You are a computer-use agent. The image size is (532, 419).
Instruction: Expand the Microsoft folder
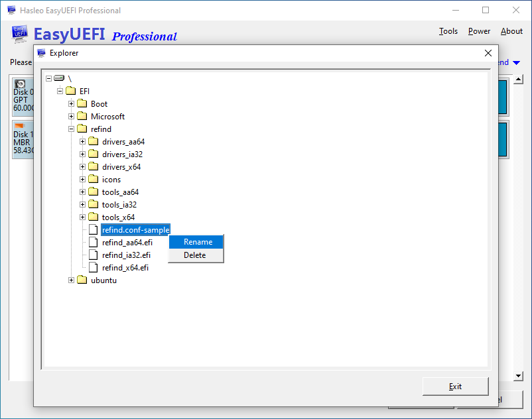tap(71, 116)
